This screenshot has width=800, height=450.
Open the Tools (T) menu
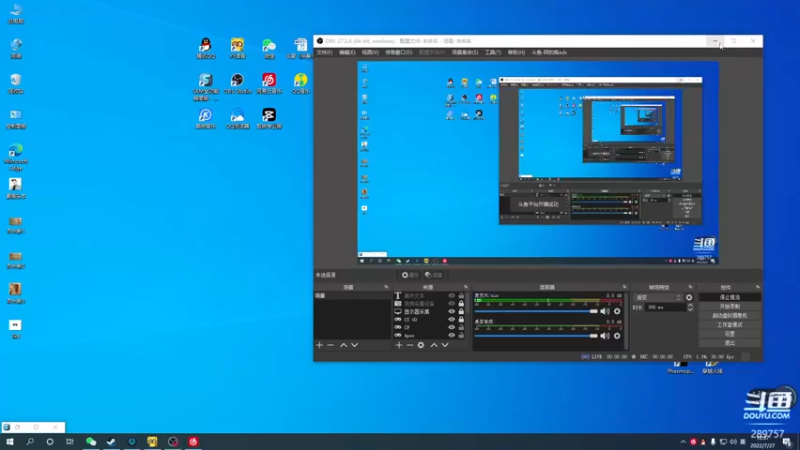coord(493,53)
